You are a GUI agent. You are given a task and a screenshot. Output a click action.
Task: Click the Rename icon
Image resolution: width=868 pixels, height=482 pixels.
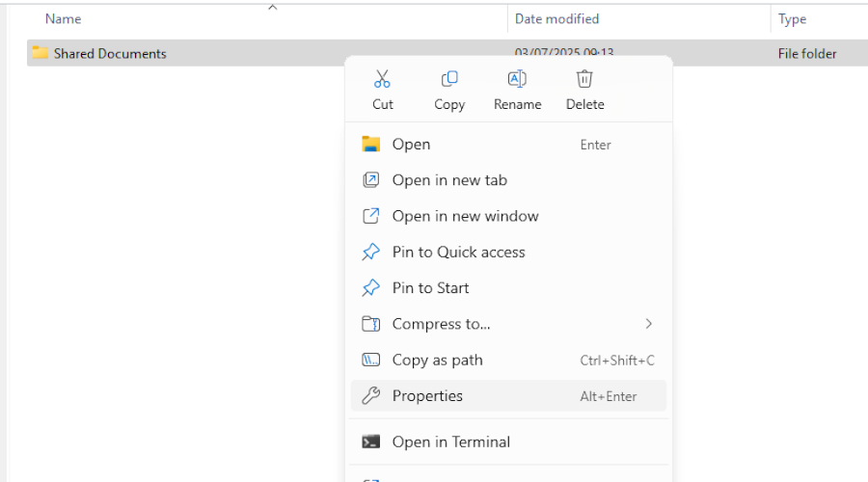point(517,79)
